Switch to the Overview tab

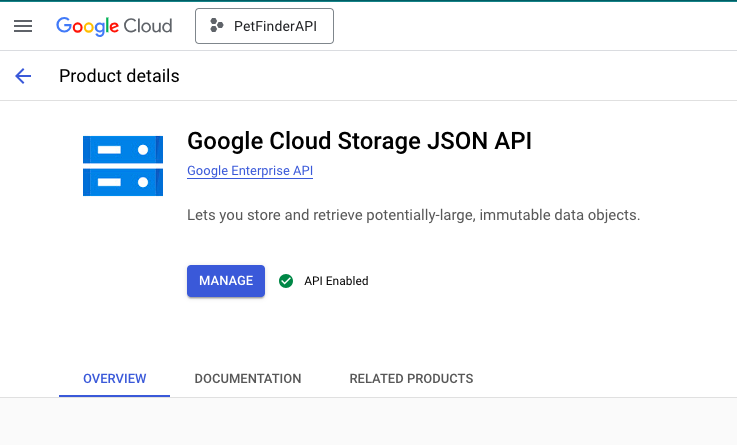(114, 379)
